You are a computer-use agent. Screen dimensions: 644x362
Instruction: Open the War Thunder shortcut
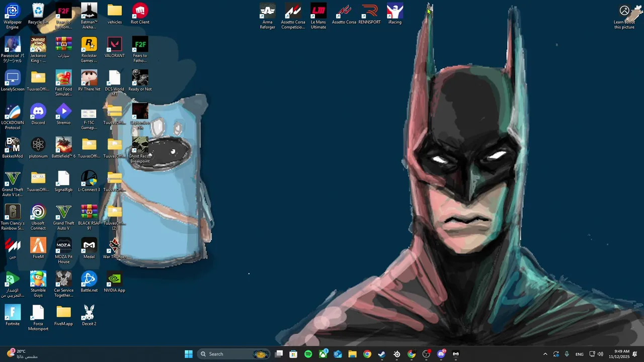click(115, 249)
